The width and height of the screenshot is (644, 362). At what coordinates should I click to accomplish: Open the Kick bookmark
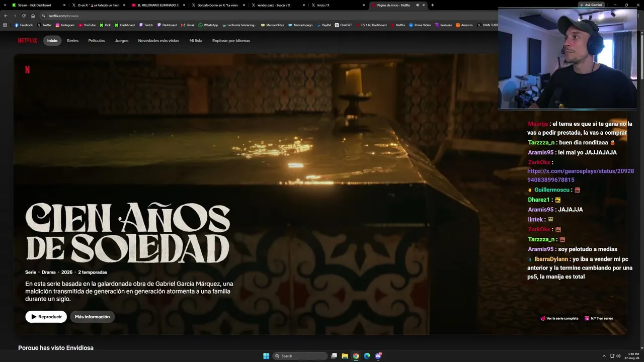point(105,25)
